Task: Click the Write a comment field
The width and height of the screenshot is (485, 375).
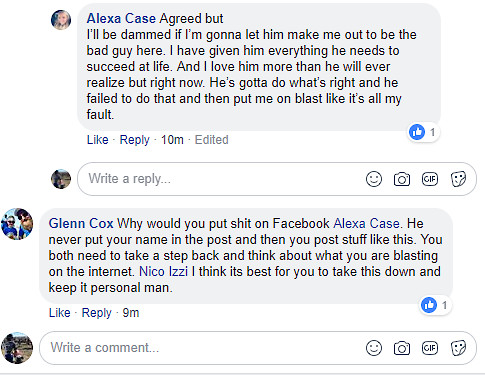Action: click(x=258, y=348)
